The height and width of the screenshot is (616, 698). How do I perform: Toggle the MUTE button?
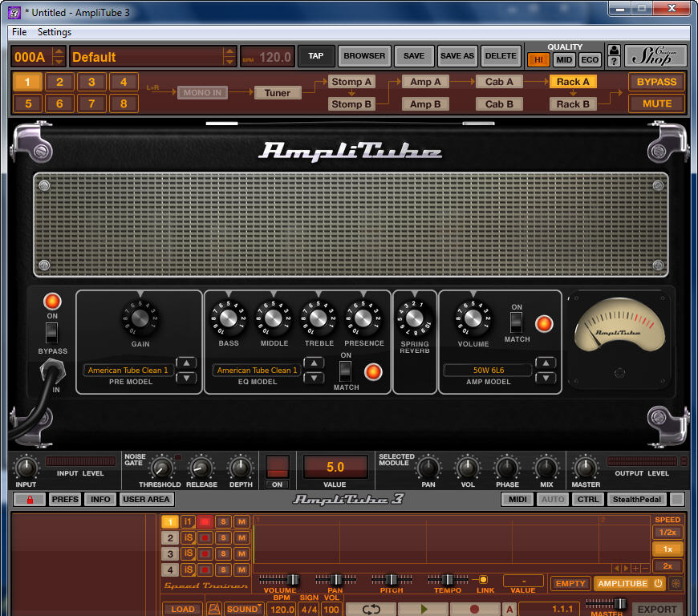(656, 103)
